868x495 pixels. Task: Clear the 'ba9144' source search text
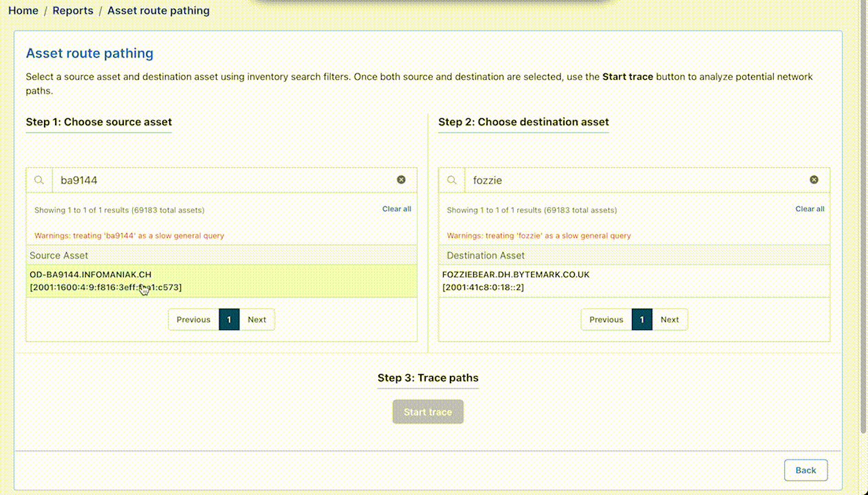point(401,180)
